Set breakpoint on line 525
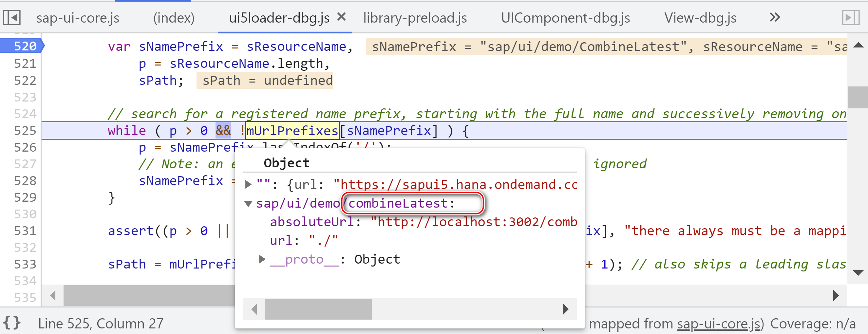Image resolution: width=868 pixels, height=334 pixels. click(25, 131)
